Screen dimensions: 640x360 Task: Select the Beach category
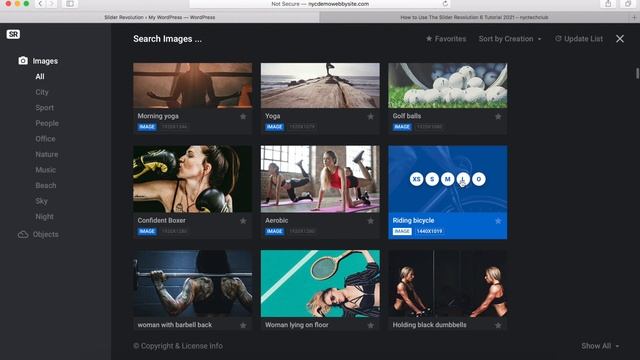[x=46, y=185]
